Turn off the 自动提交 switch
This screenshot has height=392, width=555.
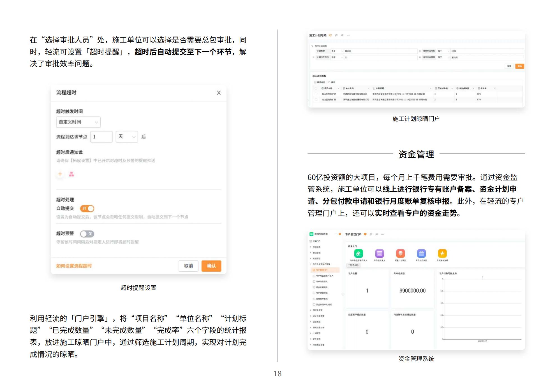[x=87, y=208]
